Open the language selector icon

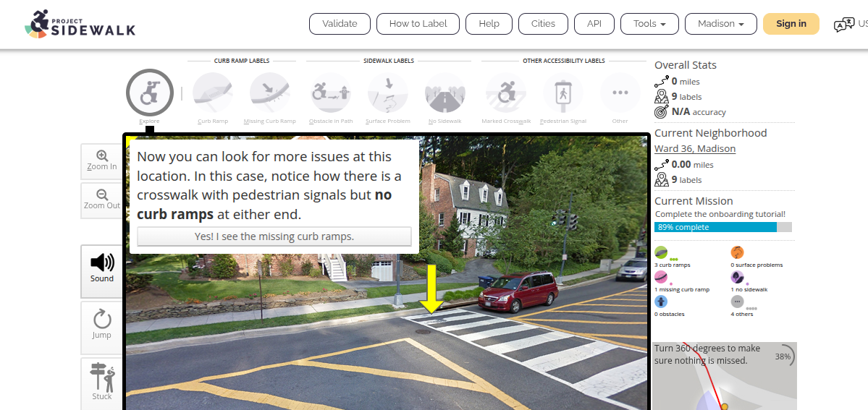pos(843,25)
